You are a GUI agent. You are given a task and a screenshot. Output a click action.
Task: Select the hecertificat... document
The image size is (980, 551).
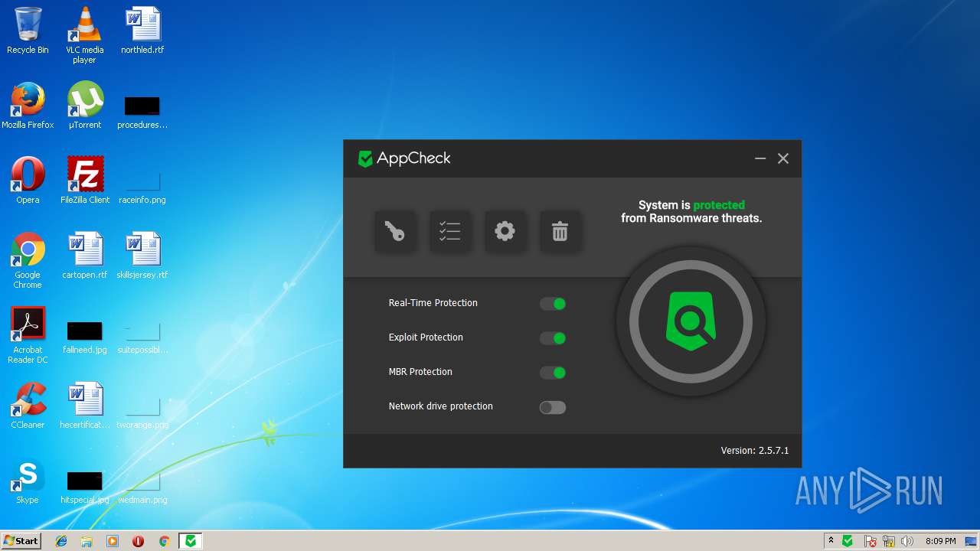[84, 406]
